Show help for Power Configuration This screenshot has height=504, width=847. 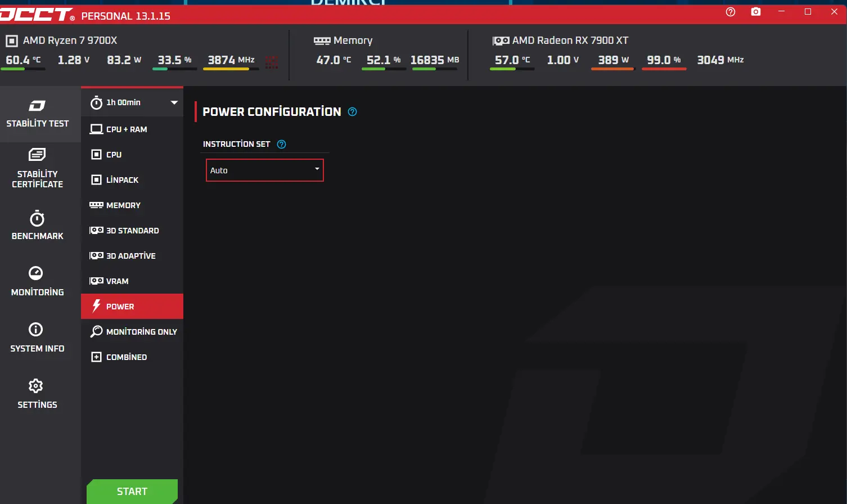tap(353, 112)
